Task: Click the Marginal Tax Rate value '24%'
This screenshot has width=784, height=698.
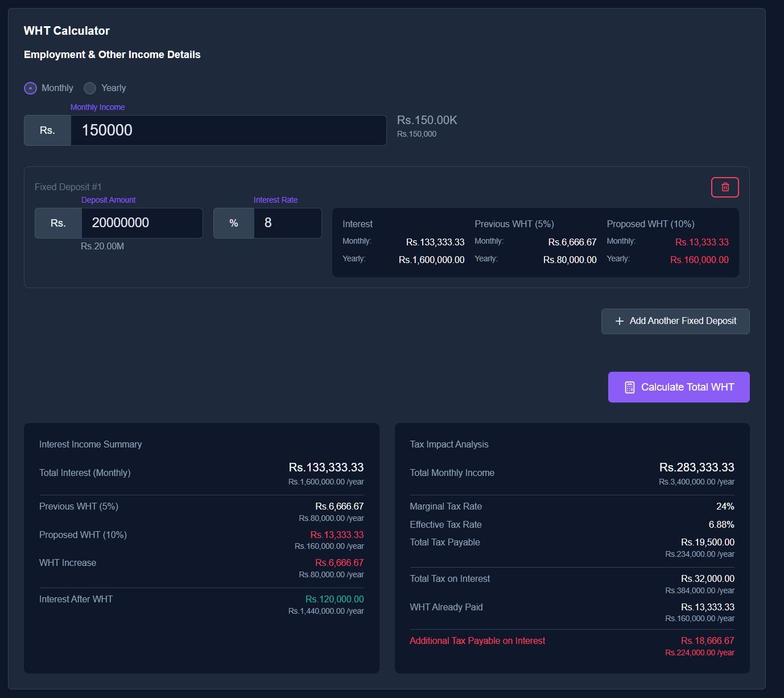Action: click(x=725, y=507)
